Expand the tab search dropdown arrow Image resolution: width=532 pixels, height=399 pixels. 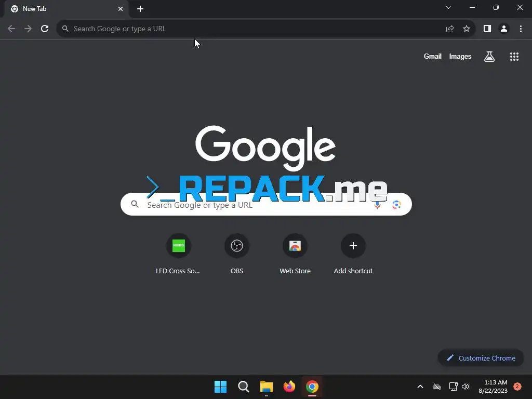click(x=448, y=7)
